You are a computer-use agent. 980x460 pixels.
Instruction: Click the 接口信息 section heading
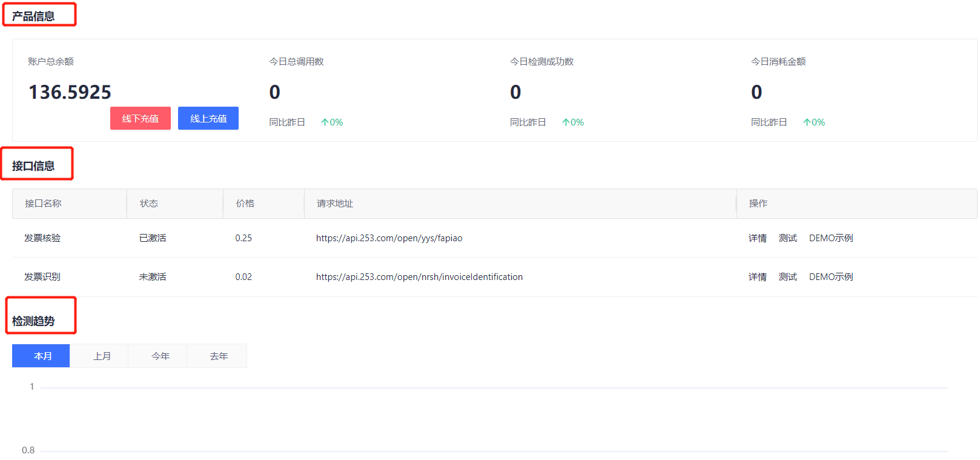coord(33,166)
